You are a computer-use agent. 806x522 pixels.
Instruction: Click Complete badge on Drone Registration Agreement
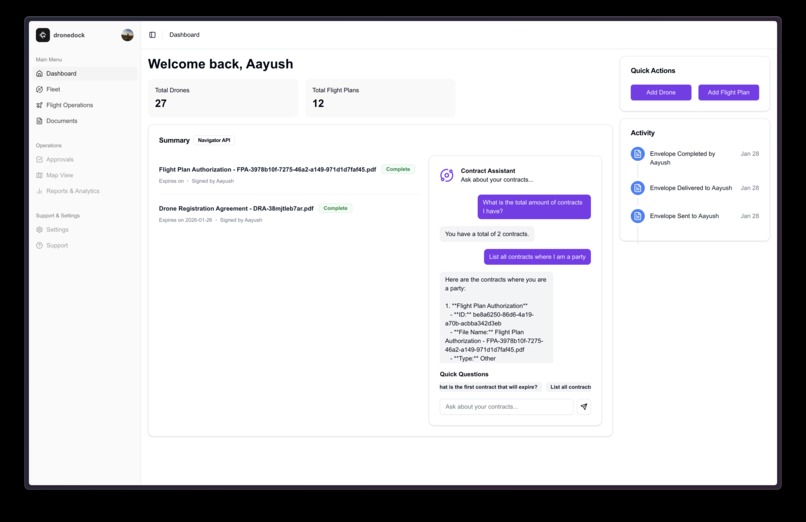(x=335, y=208)
